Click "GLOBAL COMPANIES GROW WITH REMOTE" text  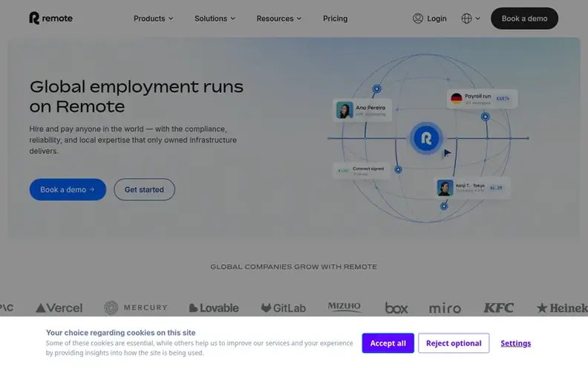point(293,267)
